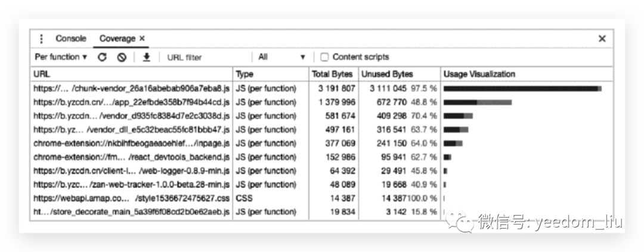This screenshot has height=252, width=644.
Task: Sort by the Total Bytes column header
Action: point(332,74)
